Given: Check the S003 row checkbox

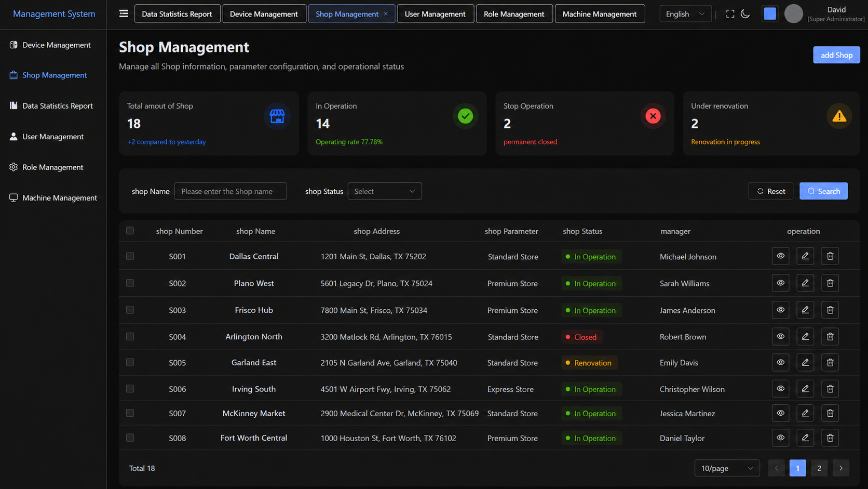Looking at the screenshot, I should coord(130,310).
